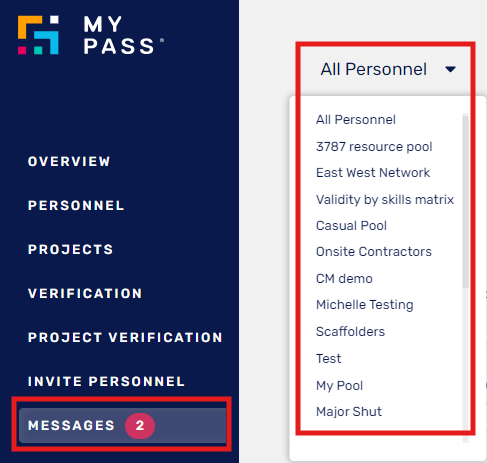Open the Invite Personnel page
This screenshot has width=487, height=463.
(106, 382)
